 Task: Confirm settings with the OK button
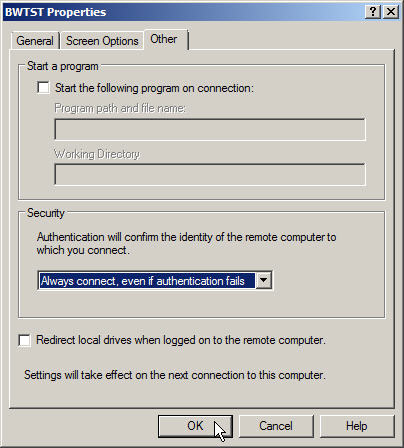click(195, 426)
